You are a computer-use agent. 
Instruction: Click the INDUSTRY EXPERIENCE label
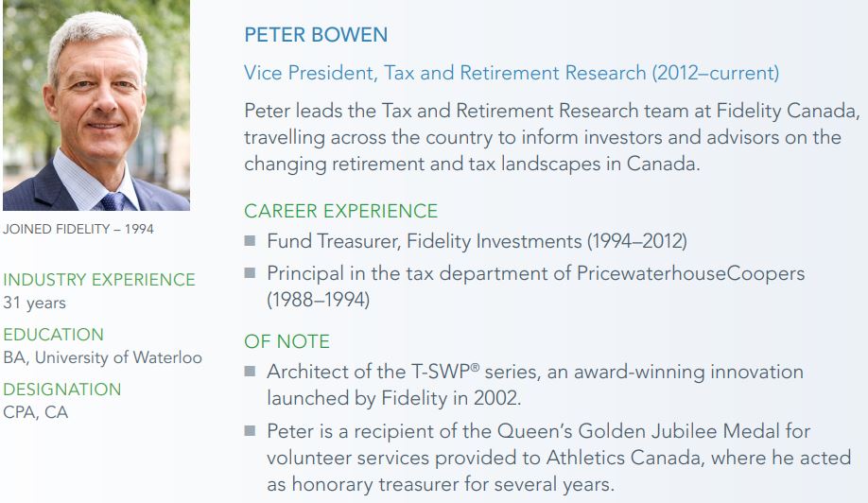[x=99, y=280]
